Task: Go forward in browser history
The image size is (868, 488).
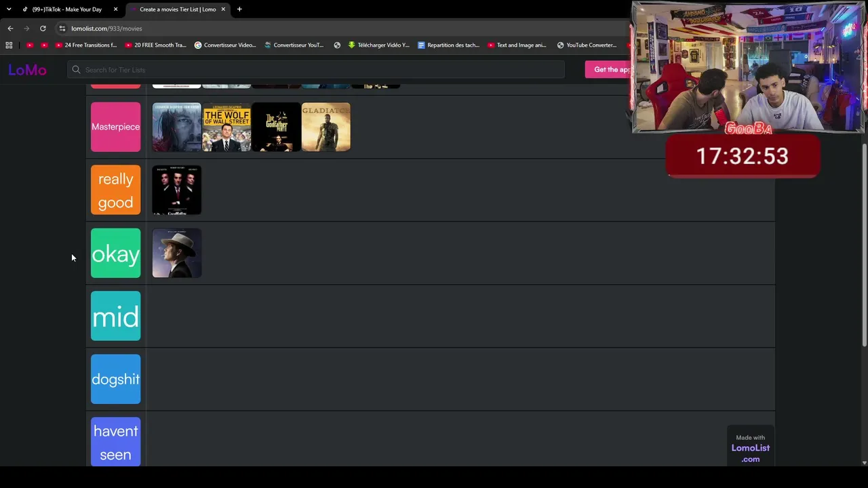Action: pos(26,28)
